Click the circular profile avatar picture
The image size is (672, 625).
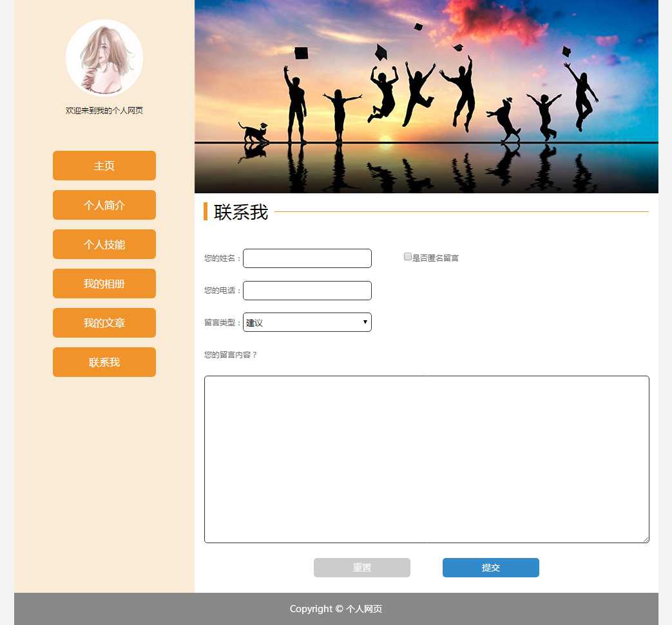[104, 58]
